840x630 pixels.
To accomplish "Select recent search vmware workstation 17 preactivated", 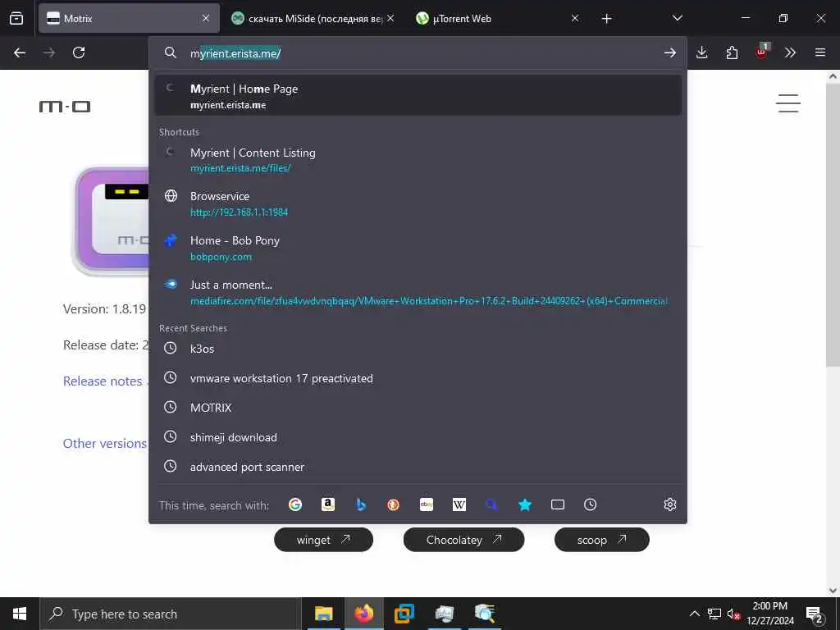I will (418, 378).
